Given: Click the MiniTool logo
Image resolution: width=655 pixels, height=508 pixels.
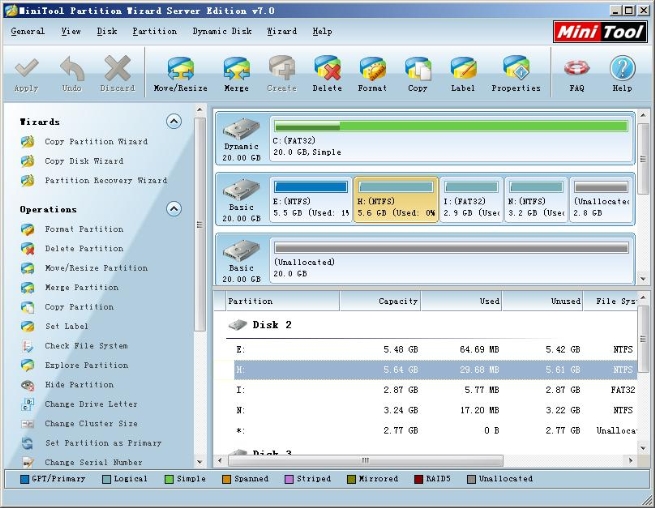Looking at the screenshot, I should tap(600, 32).
